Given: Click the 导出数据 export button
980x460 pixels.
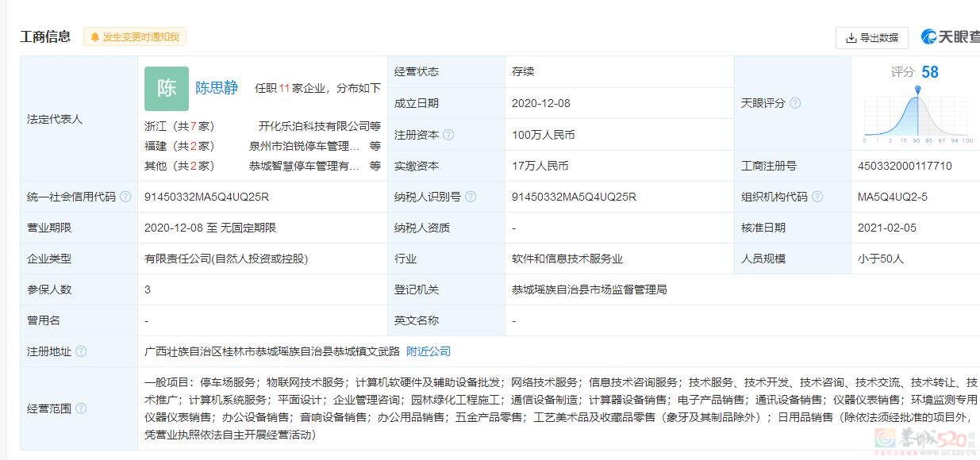Looking at the screenshot, I should coord(872,37).
